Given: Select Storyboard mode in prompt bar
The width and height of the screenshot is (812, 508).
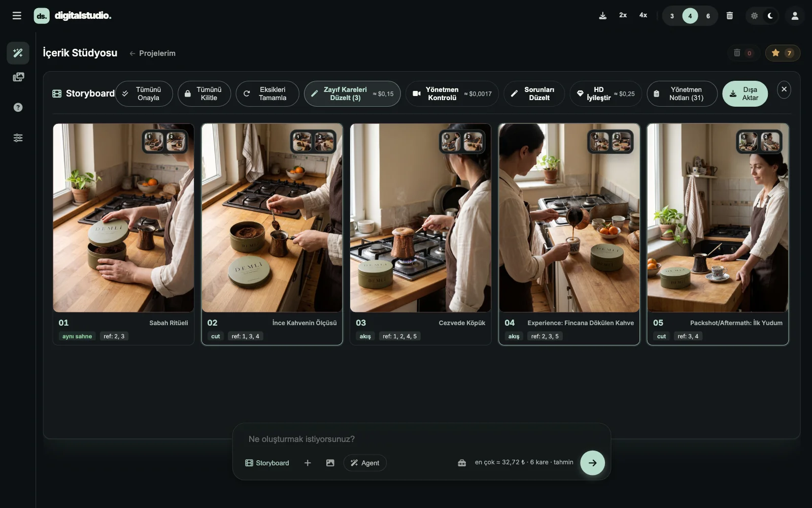Looking at the screenshot, I should 267,463.
